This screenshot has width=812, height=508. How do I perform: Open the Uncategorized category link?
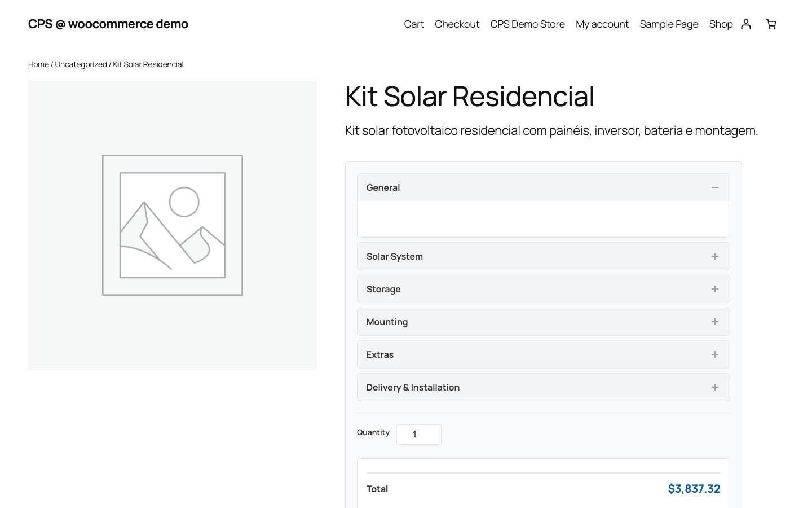pos(81,64)
